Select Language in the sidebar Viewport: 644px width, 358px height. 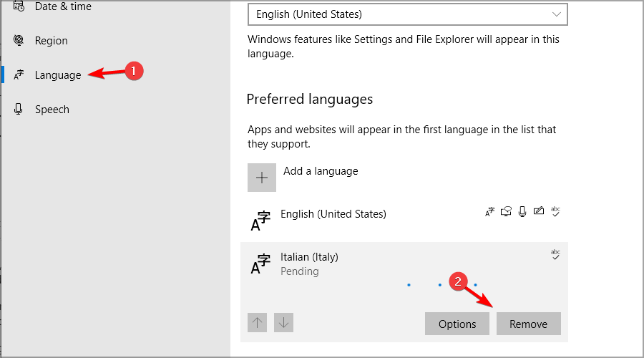click(x=58, y=75)
